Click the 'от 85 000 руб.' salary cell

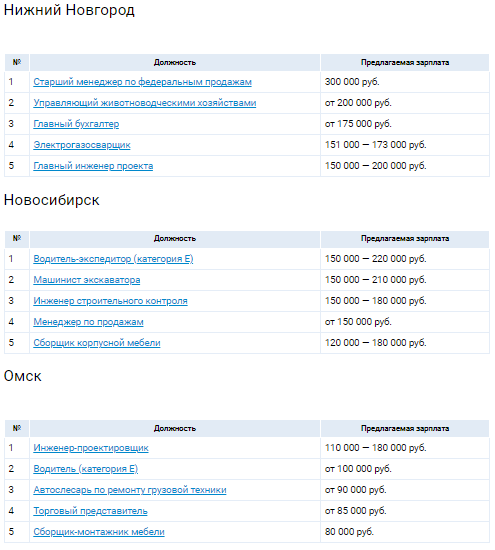click(x=405, y=511)
